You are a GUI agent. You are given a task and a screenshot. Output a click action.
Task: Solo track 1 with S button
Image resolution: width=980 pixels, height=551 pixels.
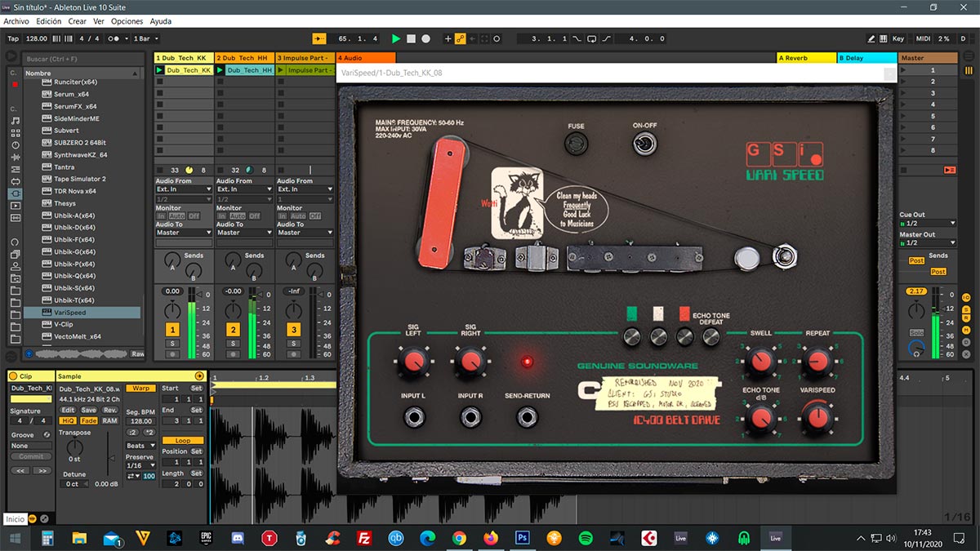point(172,344)
